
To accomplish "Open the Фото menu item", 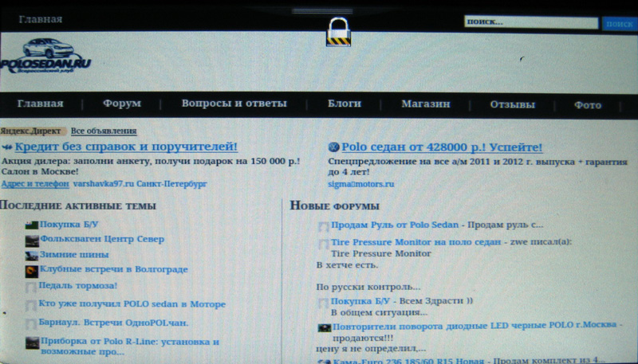I will [x=588, y=105].
